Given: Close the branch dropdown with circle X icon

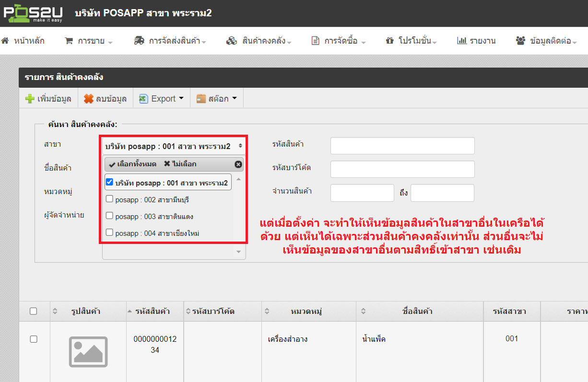Looking at the screenshot, I should click(x=238, y=164).
